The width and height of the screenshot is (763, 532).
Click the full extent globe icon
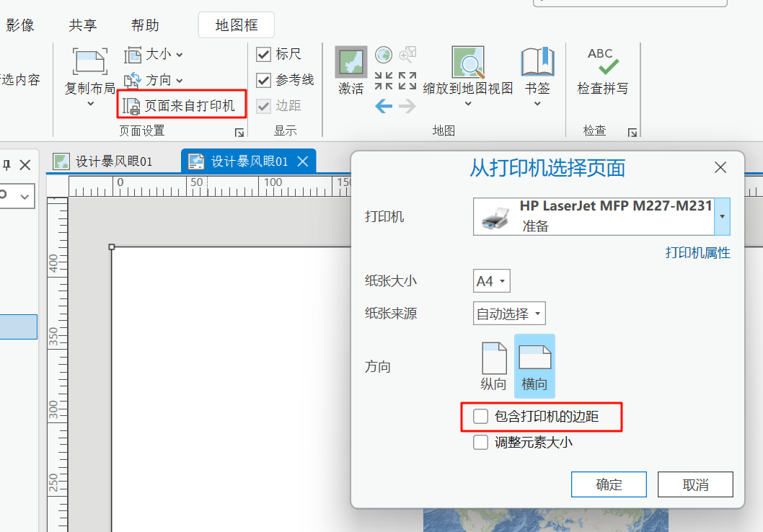pos(384,55)
